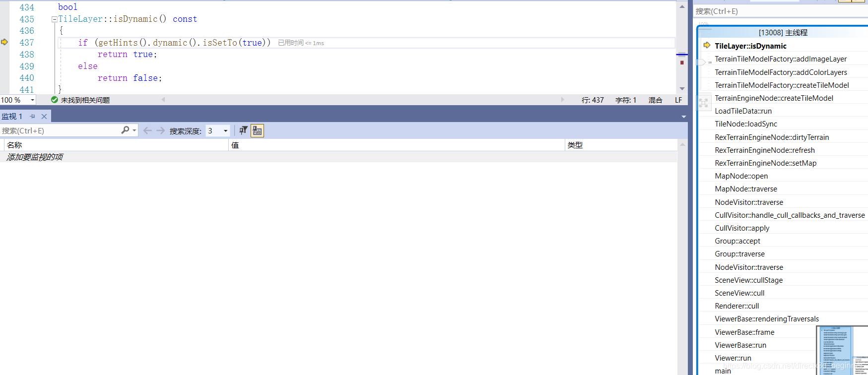
Task: Select TerrainEngineNode::createTileModel frame
Action: (774, 98)
